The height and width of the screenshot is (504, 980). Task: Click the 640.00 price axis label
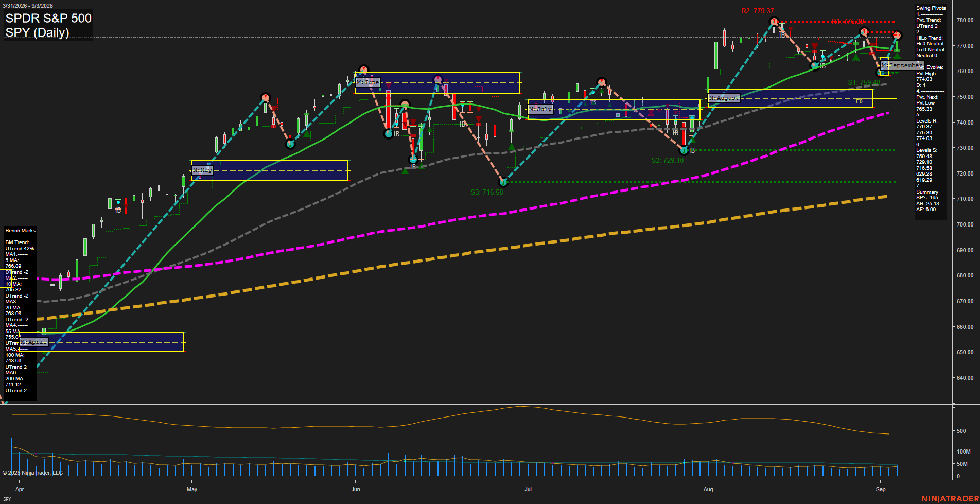tap(965, 378)
